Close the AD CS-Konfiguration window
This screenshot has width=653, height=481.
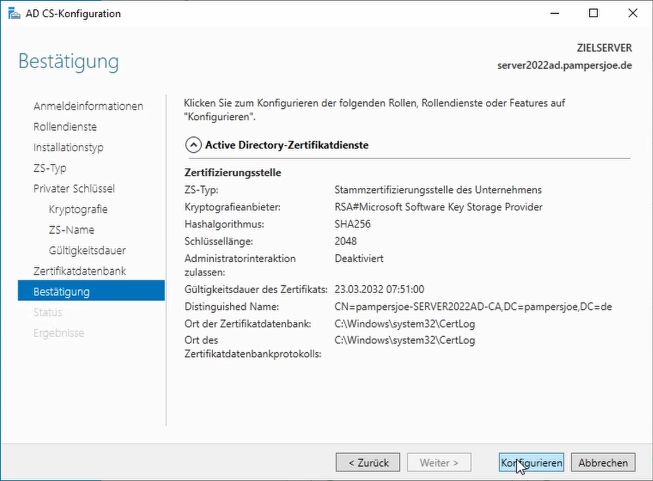pyautogui.click(x=632, y=14)
